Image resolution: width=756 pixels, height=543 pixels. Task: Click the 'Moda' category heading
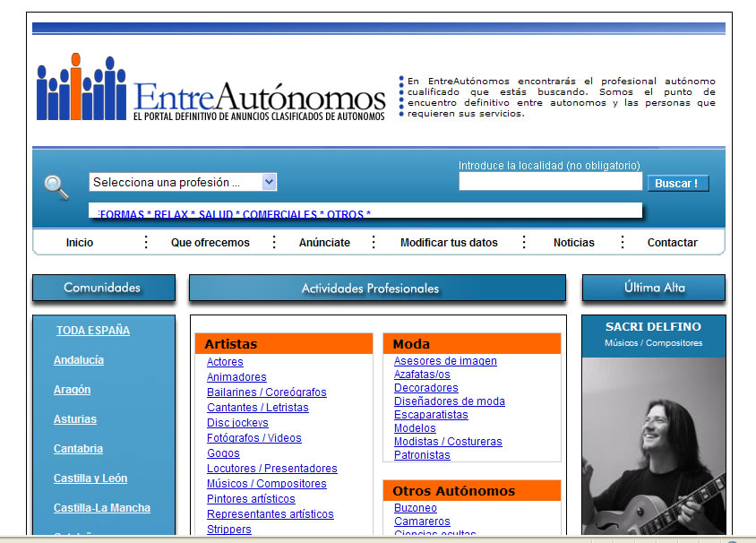point(472,344)
